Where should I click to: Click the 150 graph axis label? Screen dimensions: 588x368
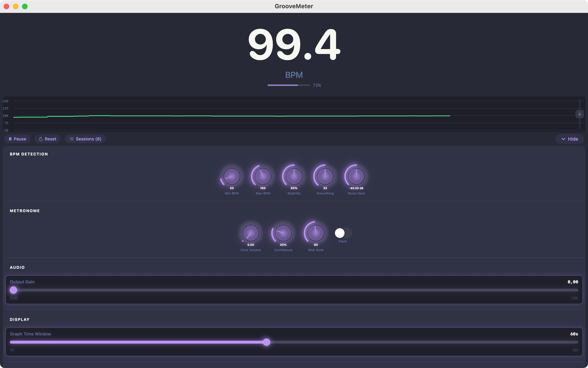[x=5, y=101]
